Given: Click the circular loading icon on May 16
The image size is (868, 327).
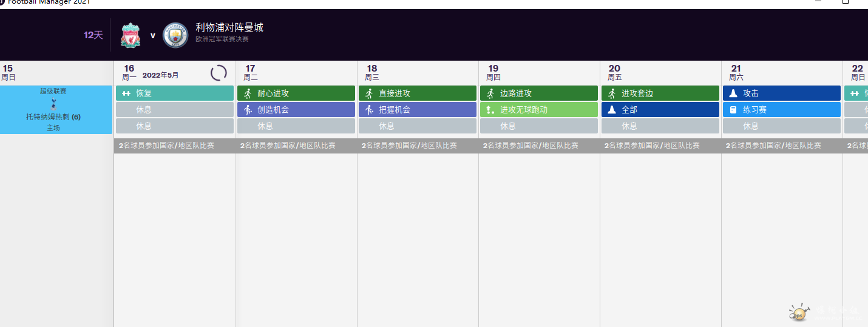Looking at the screenshot, I should 219,73.
